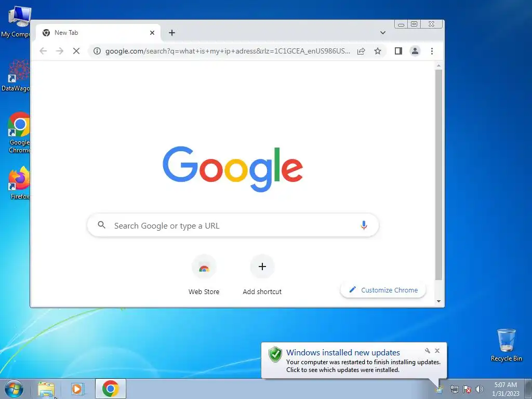Open Windows Explorer from taskbar
Viewport: 532px width, 399px height.
pyautogui.click(x=46, y=389)
